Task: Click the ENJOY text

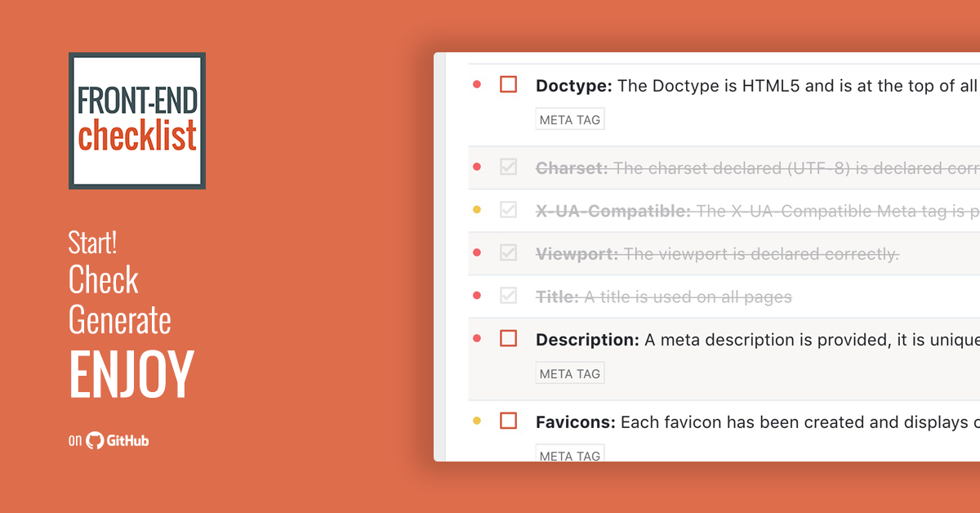Action: pos(131,375)
